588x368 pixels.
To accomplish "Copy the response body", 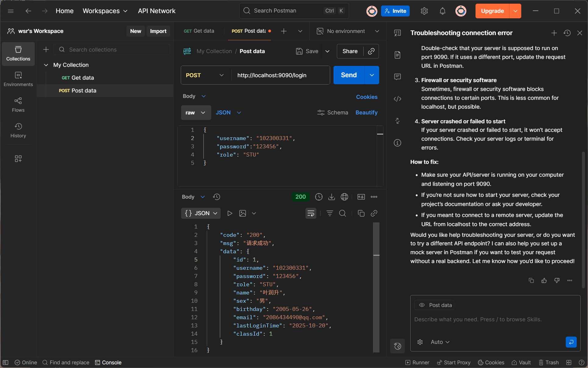I will [361, 213].
